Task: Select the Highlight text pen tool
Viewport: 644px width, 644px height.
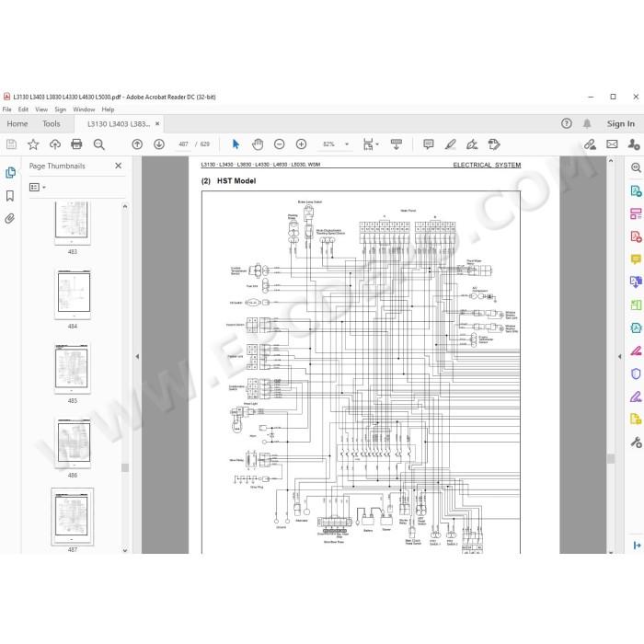Action: (x=451, y=144)
